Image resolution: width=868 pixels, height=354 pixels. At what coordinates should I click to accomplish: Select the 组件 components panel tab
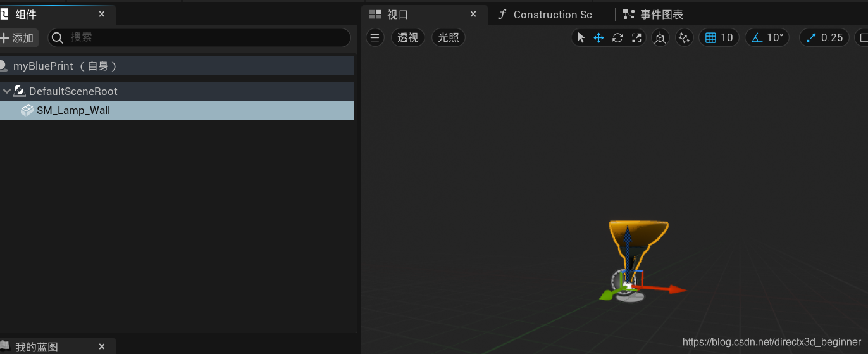57,15
